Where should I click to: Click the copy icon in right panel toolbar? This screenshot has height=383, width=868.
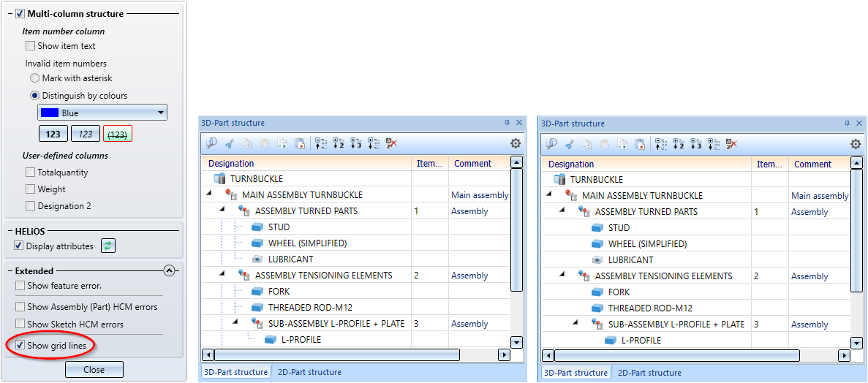[587, 144]
